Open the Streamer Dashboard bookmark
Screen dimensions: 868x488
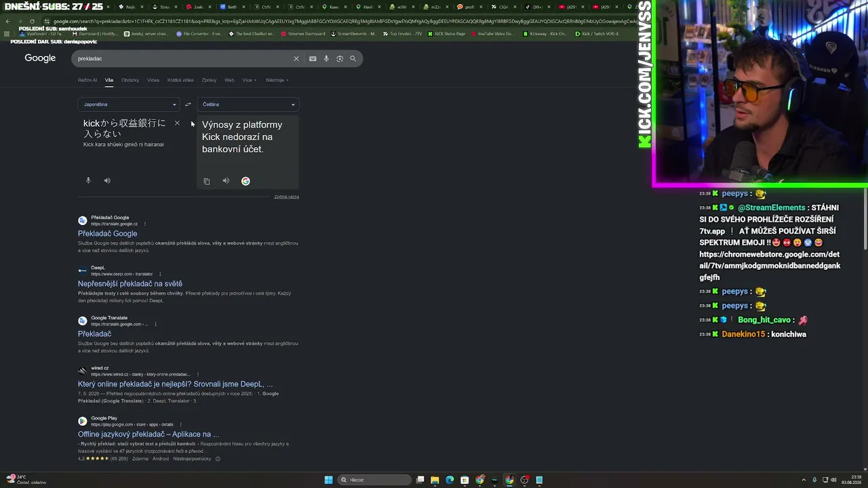(x=303, y=33)
